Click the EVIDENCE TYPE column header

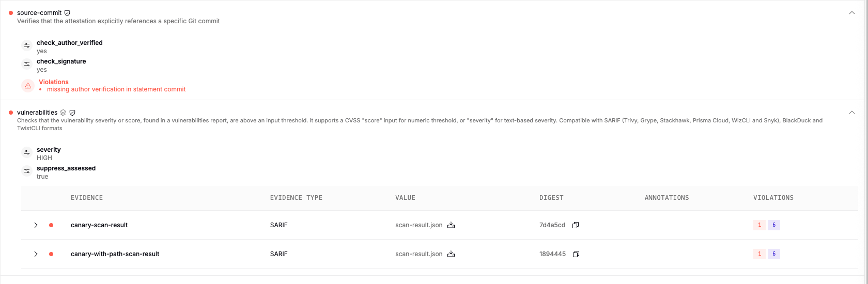(x=296, y=198)
